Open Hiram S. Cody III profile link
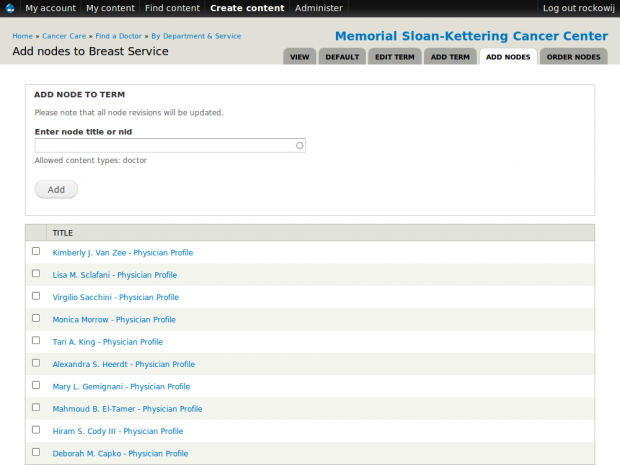This screenshot has height=465, width=620. pyautogui.click(x=117, y=431)
